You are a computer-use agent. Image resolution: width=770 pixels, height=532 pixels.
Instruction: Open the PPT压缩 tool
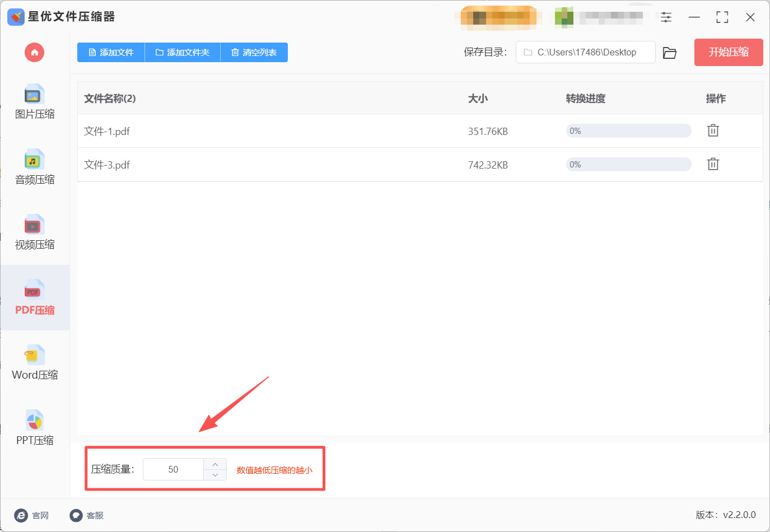coord(35,428)
